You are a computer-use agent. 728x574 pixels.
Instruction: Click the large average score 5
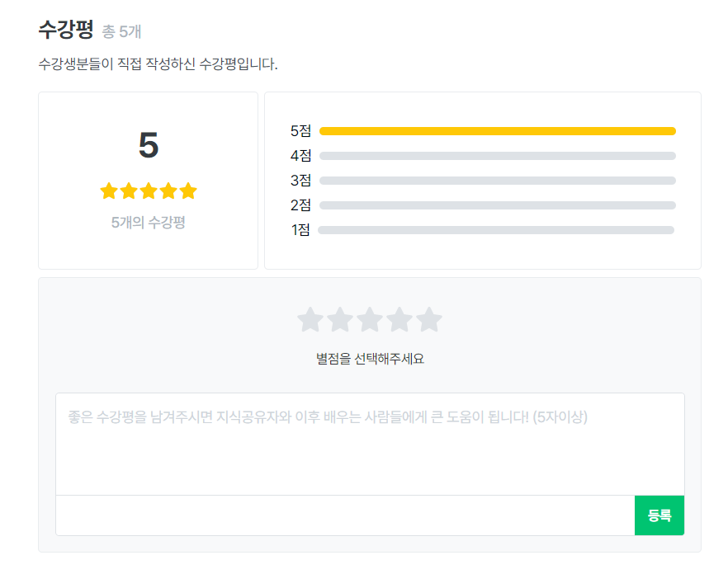(149, 146)
